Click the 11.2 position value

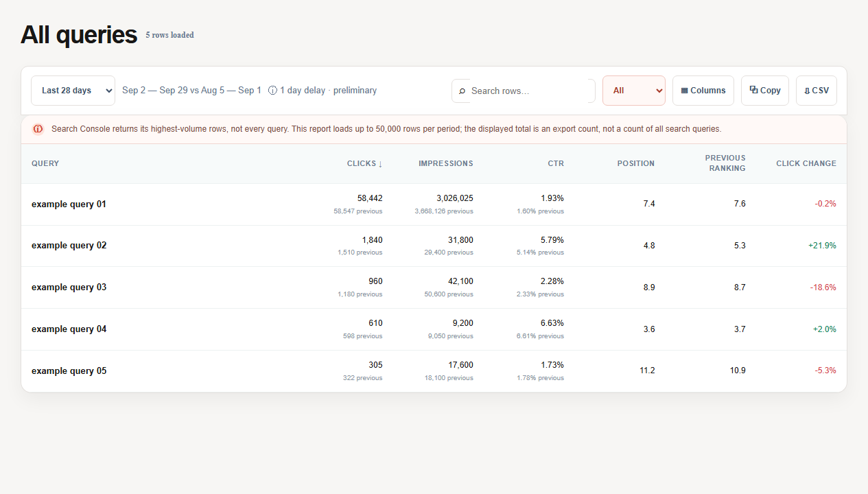(x=647, y=370)
